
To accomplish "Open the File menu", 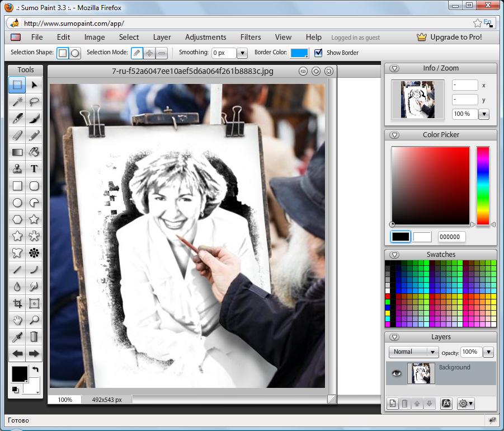I will pyautogui.click(x=37, y=38).
